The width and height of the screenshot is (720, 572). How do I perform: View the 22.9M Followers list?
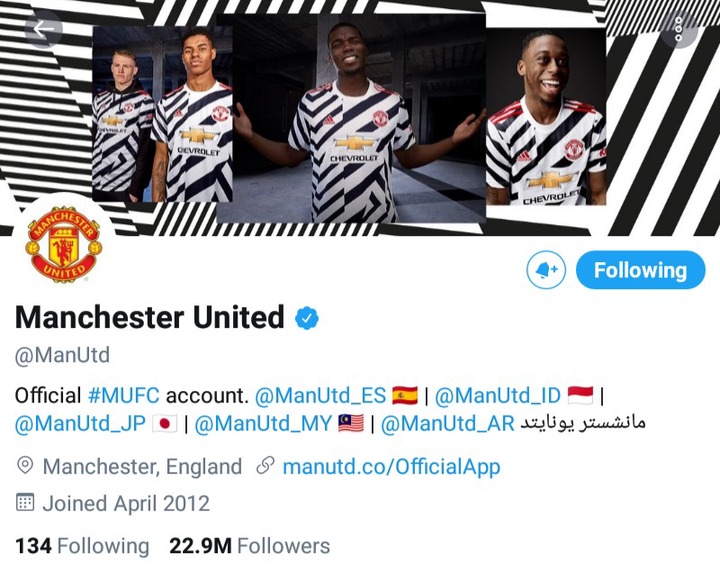pos(249,546)
